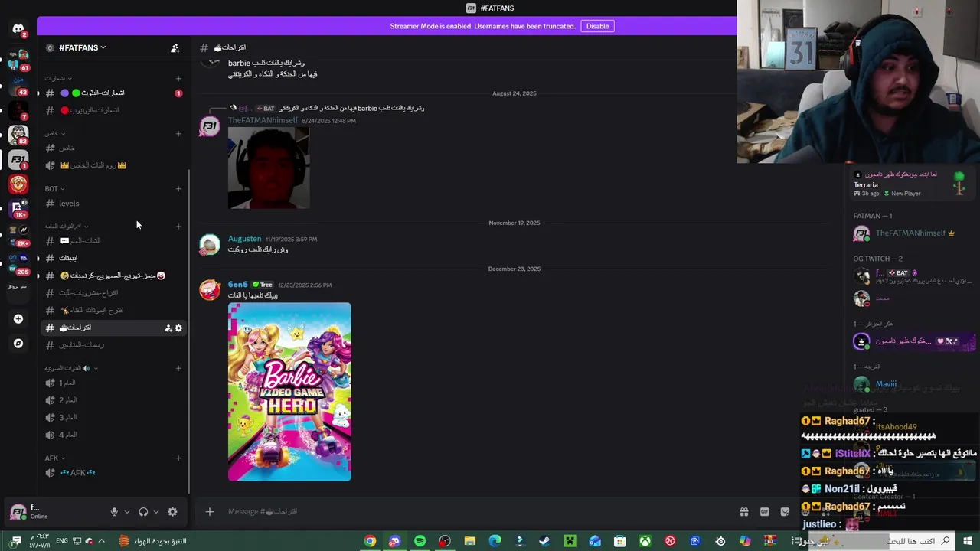
Task: Add channel to voice channels category
Action: point(178,368)
